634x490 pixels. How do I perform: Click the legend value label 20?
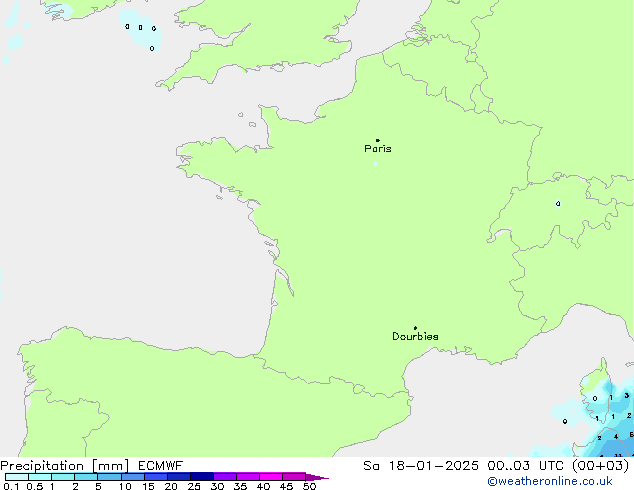click(x=171, y=487)
